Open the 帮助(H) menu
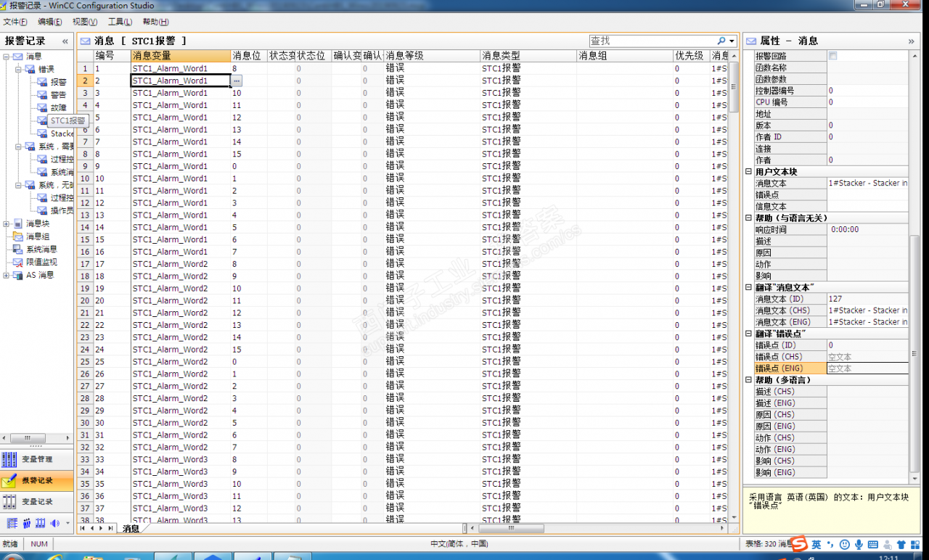This screenshot has height=560, width=929. tap(155, 22)
